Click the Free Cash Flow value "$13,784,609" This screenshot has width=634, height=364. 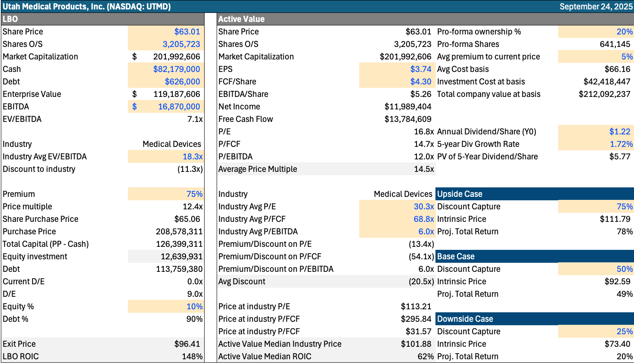pyautogui.click(x=408, y=119)
